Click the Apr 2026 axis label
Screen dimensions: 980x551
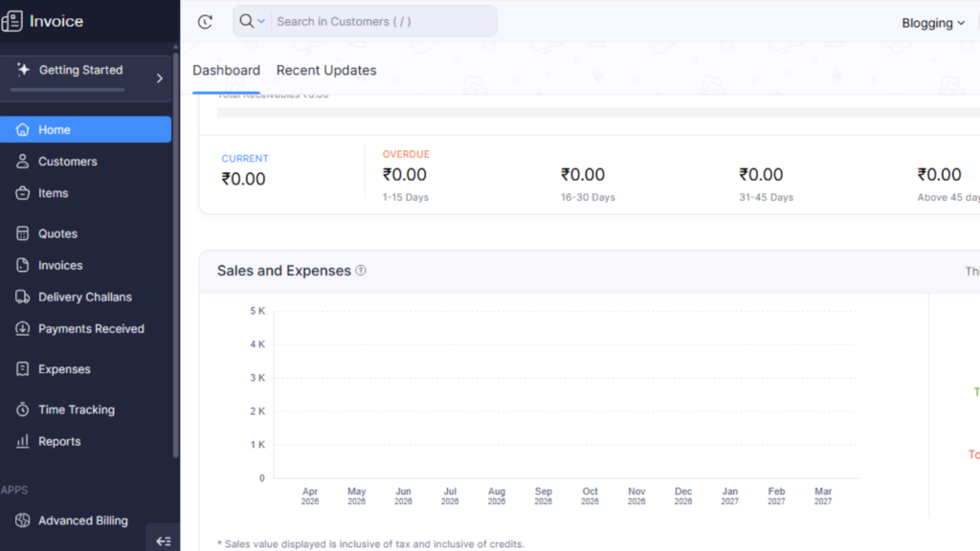point(310,496)
